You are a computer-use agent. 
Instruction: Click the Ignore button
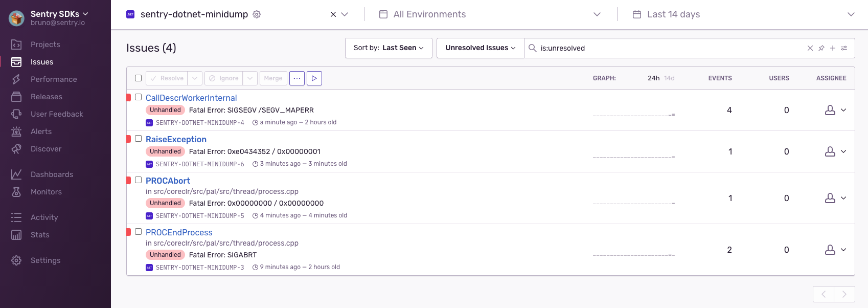point(223,78)
